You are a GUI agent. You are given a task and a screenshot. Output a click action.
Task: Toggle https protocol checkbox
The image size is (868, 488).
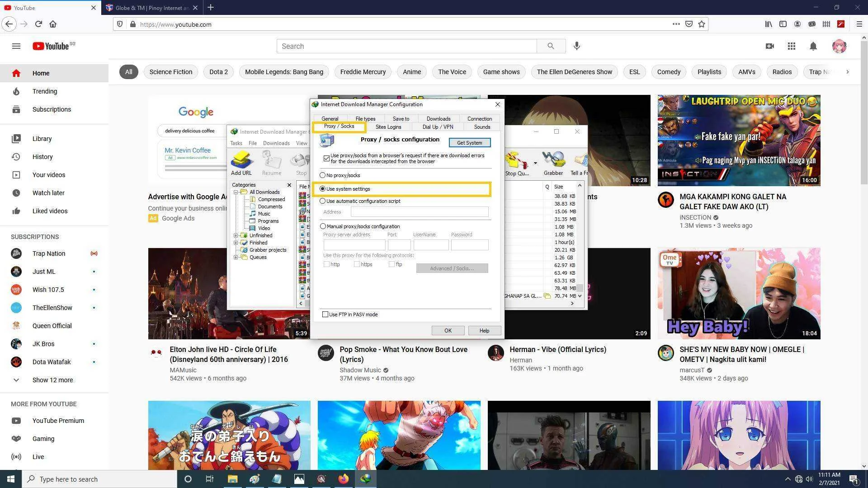tap(357, 264)
